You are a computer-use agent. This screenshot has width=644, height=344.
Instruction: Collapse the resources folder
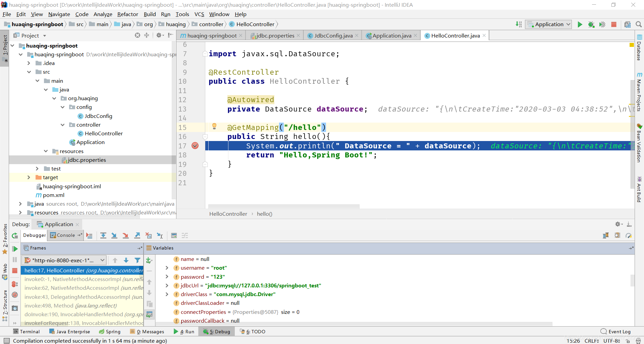(x=46, y=151)
